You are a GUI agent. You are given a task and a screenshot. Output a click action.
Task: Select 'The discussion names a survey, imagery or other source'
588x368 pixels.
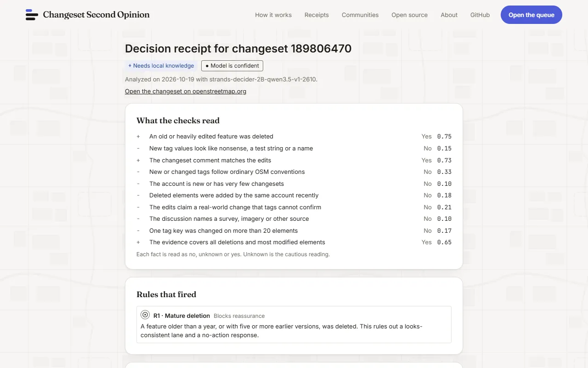(294, 218)
